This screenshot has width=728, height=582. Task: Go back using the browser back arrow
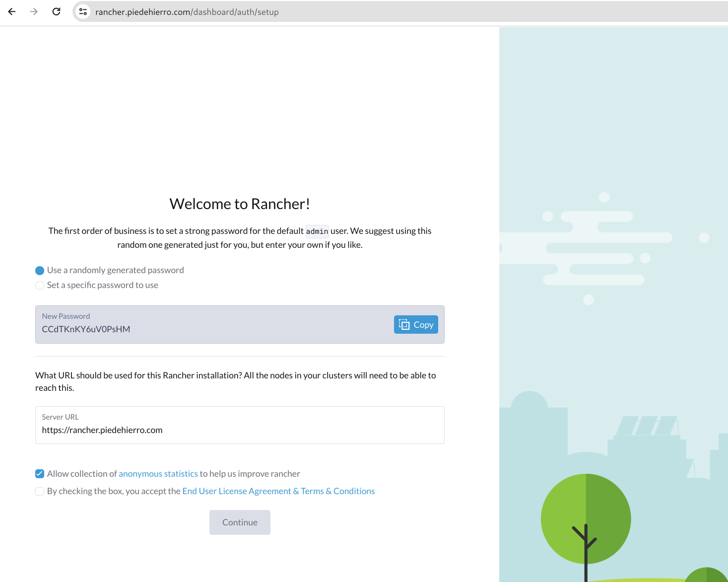[12, 11]
